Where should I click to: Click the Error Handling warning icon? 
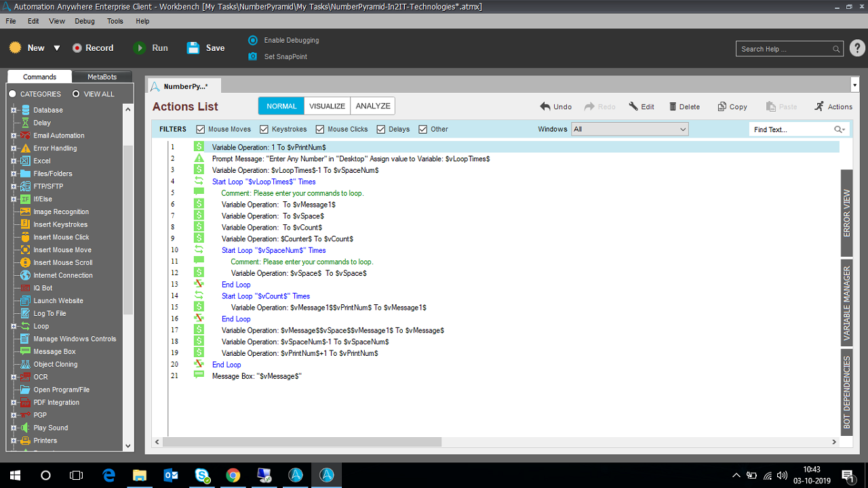pos(24,148)
